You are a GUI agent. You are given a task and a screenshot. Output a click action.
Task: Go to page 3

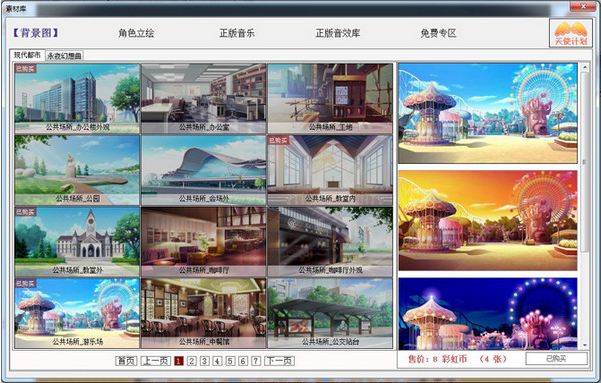tap(204, 361)
